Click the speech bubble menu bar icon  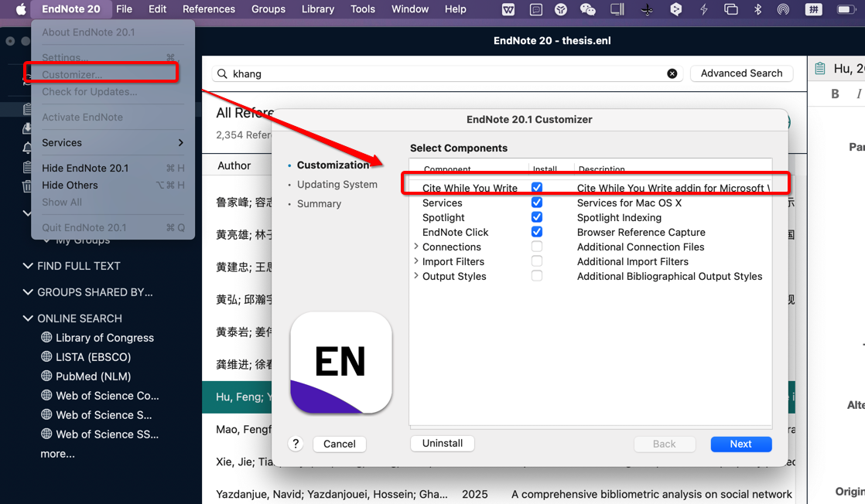pyautogui.click(x=535, y=9)
